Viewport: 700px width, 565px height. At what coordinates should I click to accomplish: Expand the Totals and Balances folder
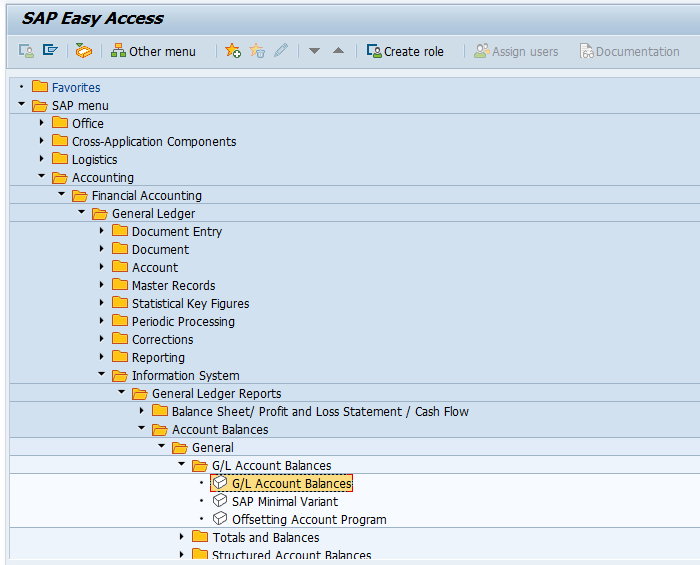pos(181,536)
